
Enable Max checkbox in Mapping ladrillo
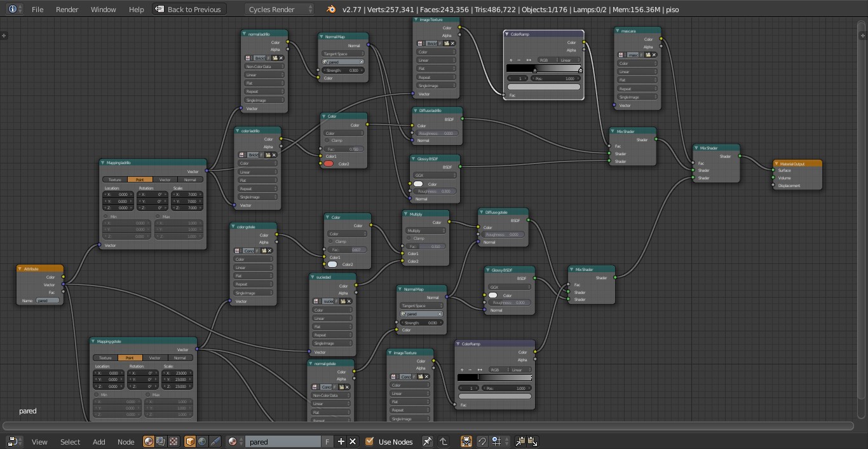tap(158, 216)
